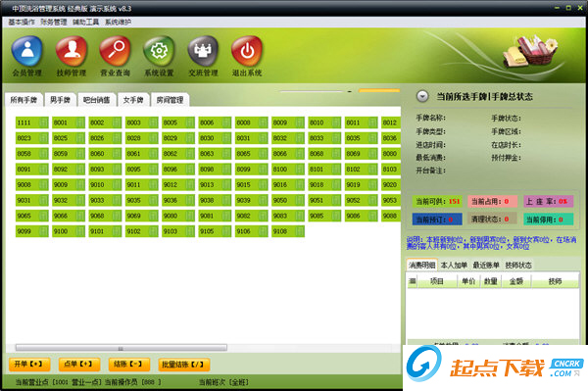Screen dimensions: 588x391
Task: Open the 会员管理 member management icon
Action: coord(26,56)
